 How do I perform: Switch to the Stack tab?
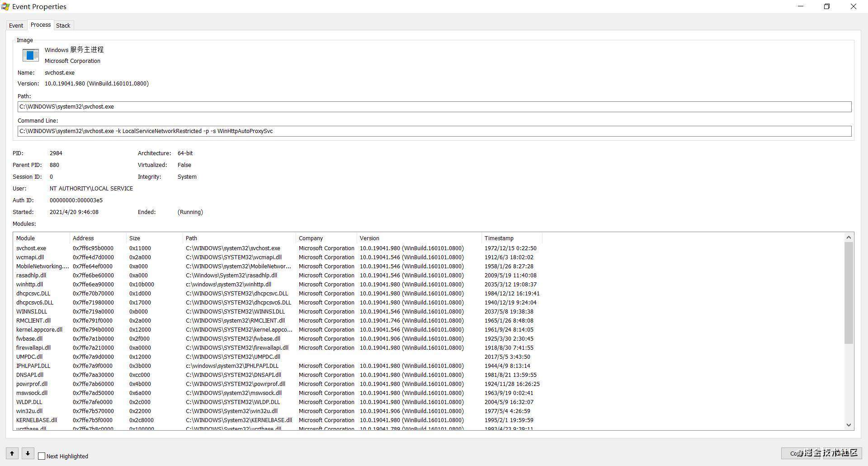click(x=63, y=25)
